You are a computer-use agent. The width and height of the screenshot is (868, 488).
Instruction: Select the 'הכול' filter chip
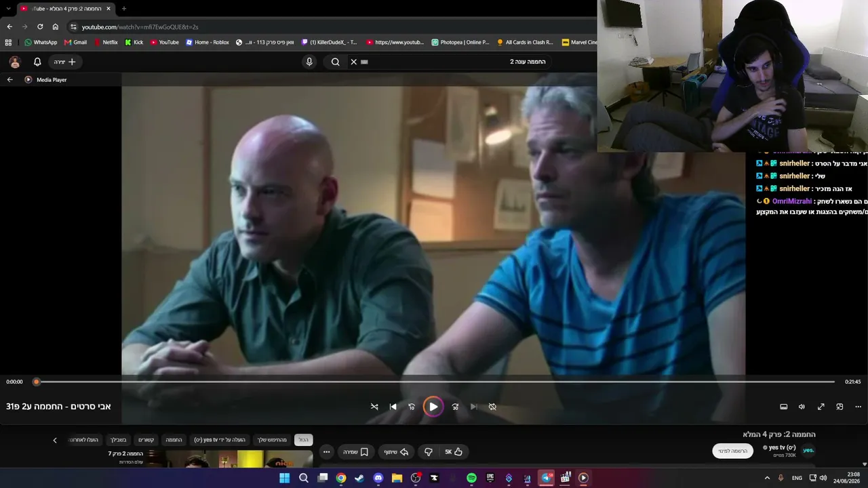pos(303,440)
